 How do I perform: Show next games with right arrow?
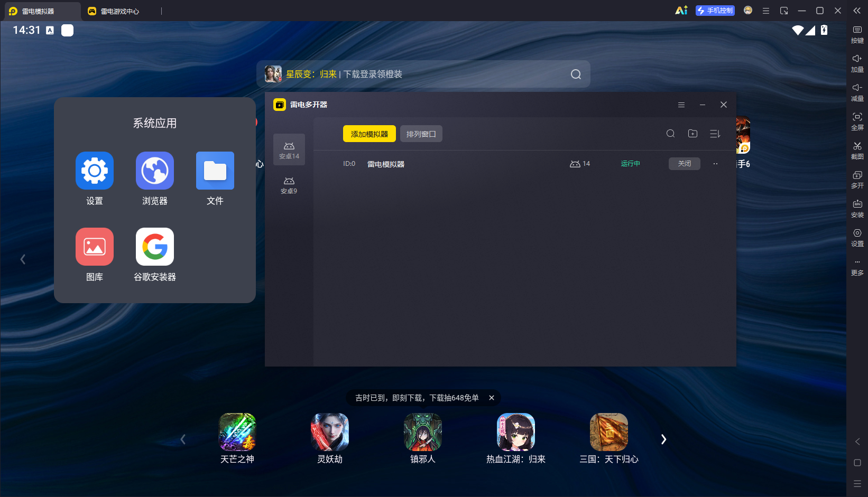click(x=663, y=439)
